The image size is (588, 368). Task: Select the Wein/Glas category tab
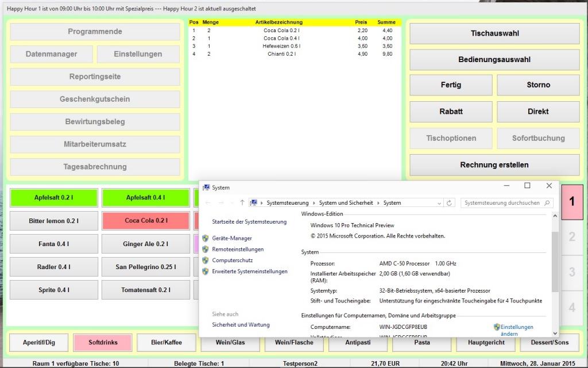click(230, 343)
